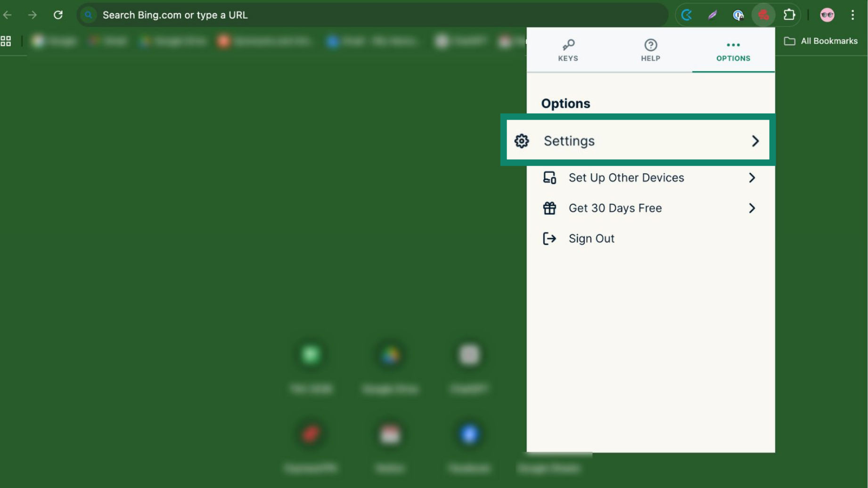Expand Settings using its chevron arrow

755,141
